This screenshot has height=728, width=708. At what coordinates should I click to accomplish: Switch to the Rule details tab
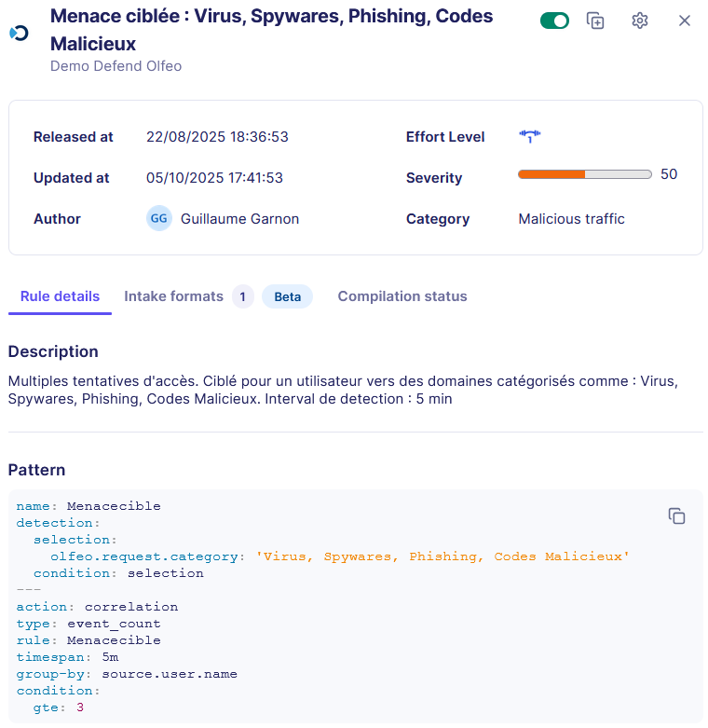[60, 296]
